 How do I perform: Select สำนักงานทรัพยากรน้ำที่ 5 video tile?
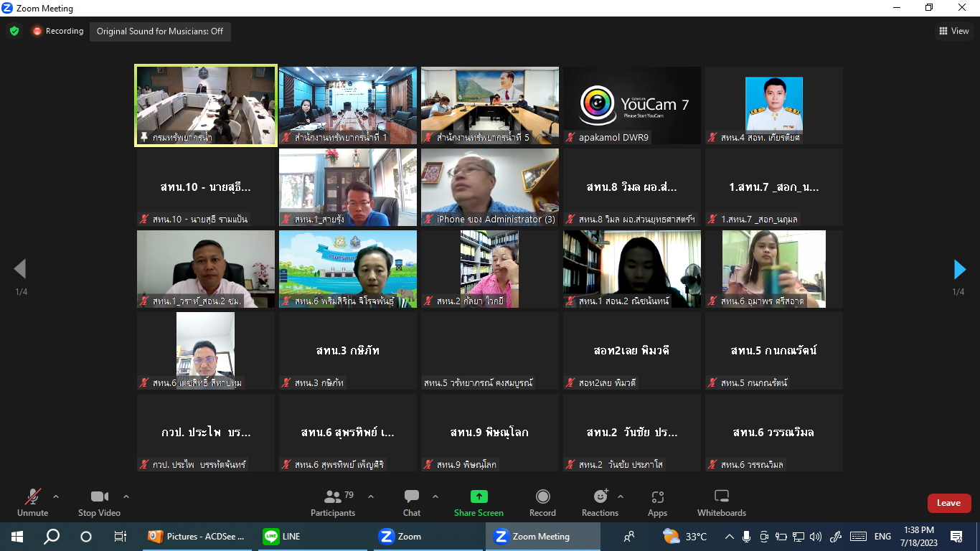[490, 105]
